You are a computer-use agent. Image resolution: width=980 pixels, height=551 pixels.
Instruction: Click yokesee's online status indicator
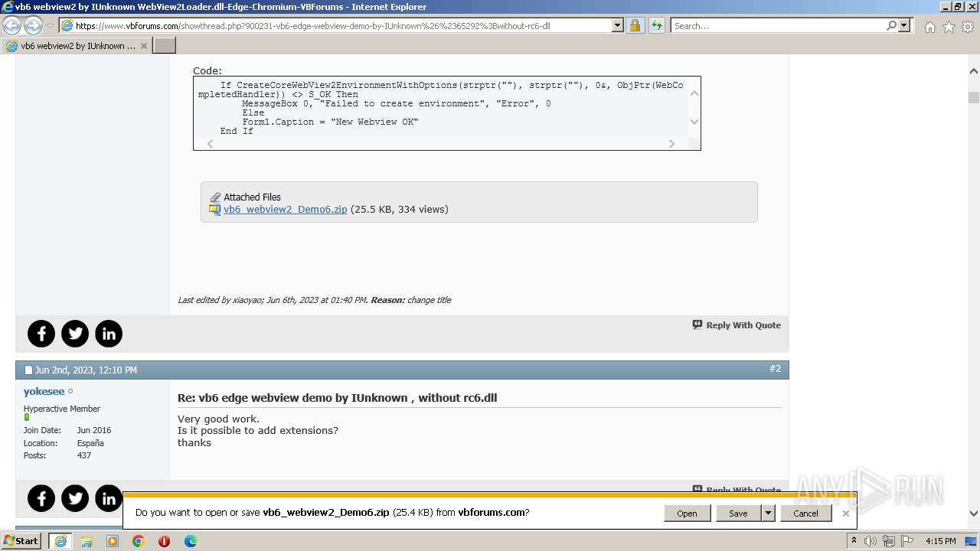click(x=70, y=392)
